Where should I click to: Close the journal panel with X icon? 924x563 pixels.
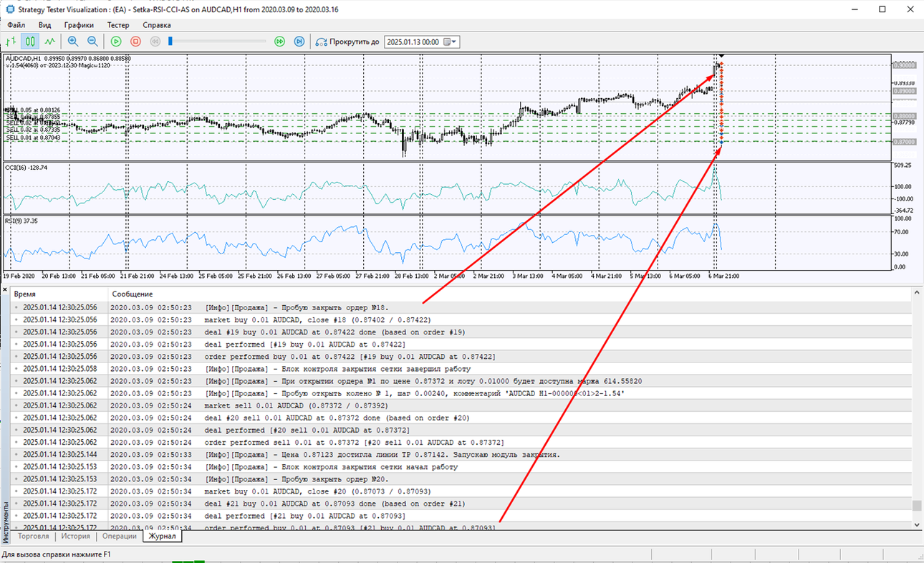[5, 290]
